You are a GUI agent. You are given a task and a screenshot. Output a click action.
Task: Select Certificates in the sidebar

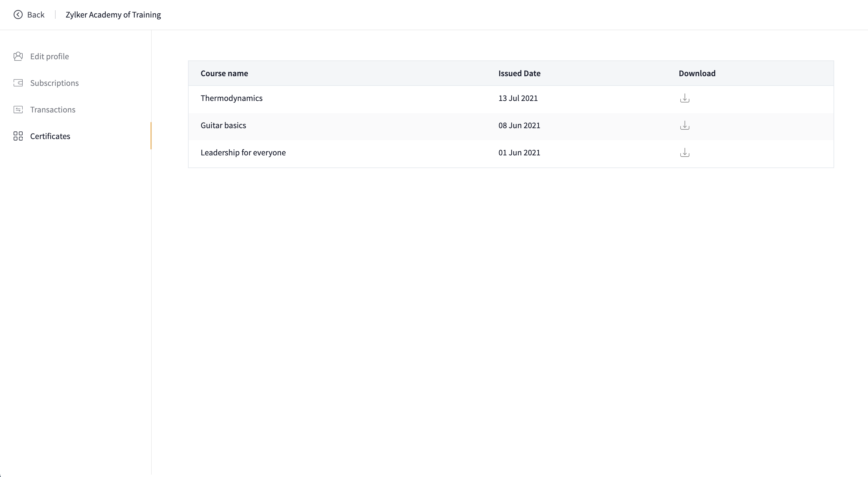(x=50, y=136)
